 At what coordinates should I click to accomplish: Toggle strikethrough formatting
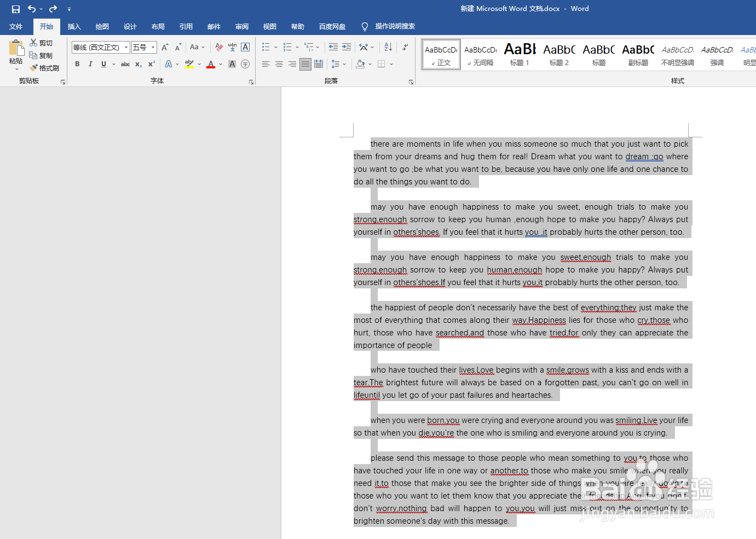[x=125, y=64]
